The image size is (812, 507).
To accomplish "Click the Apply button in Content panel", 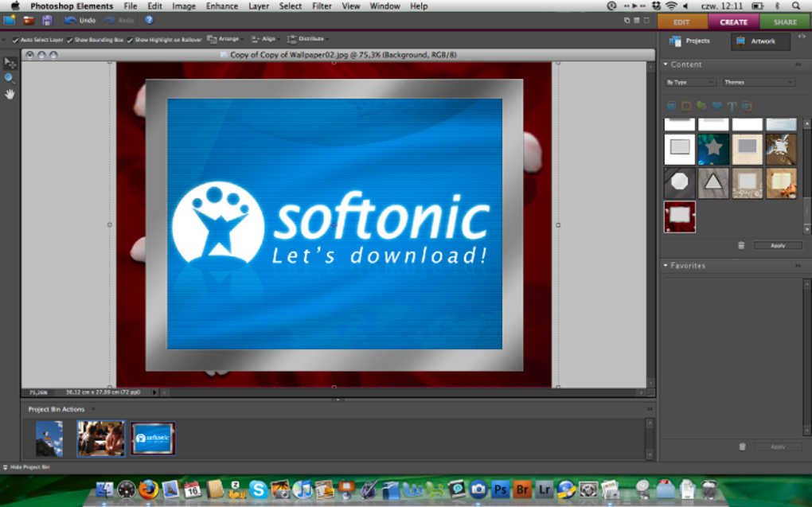I will pos(778,245).
